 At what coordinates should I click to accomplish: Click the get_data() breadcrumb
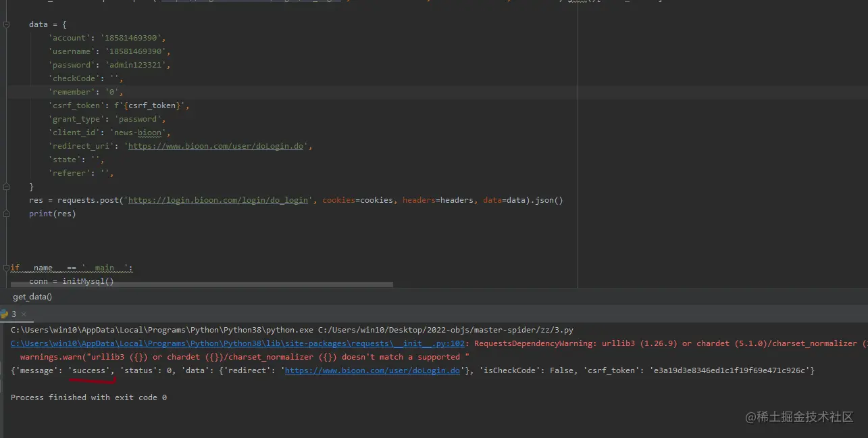click(x=32, y=297)
